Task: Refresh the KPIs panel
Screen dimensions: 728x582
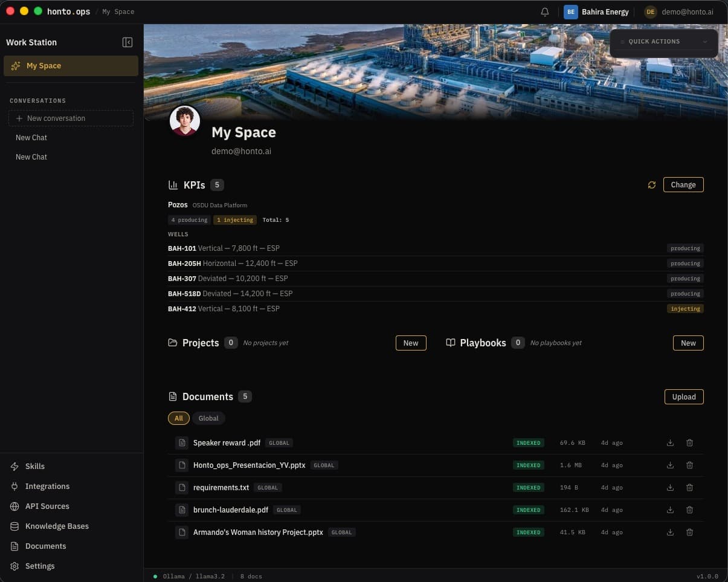Action: click(x=652, y=185)
